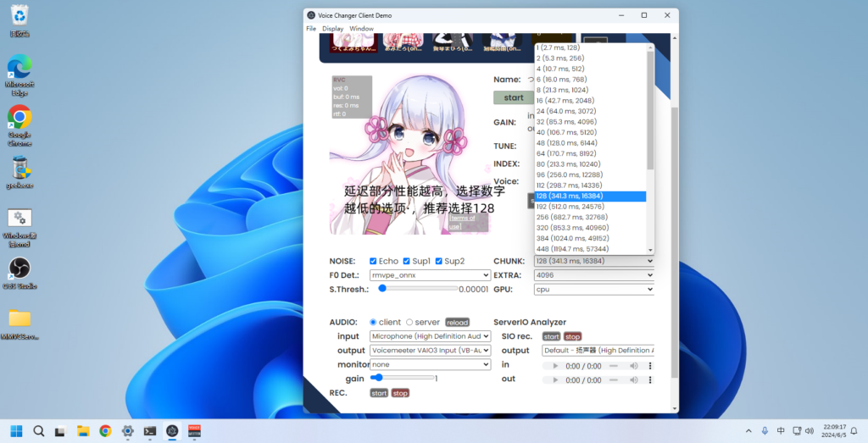Open Settings gear on the taskbar
The image size is (868, 443).
tap(127, 431)
